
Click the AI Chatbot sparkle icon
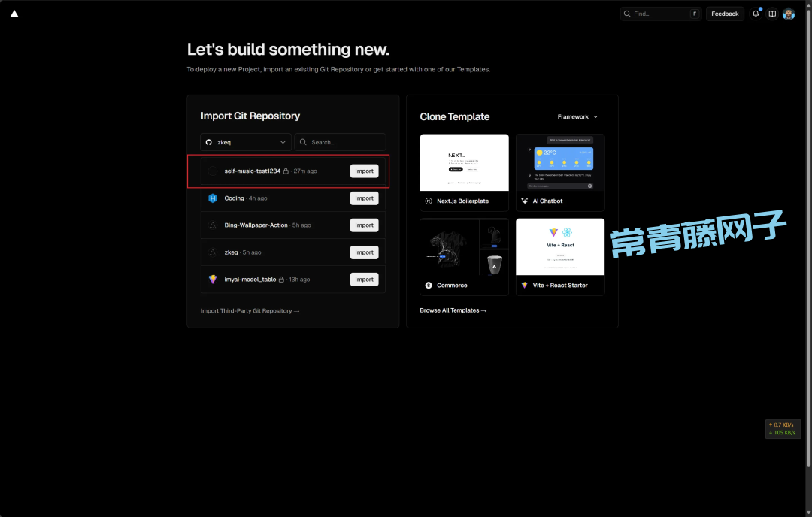pyautogui.click(x=524, y=201)
